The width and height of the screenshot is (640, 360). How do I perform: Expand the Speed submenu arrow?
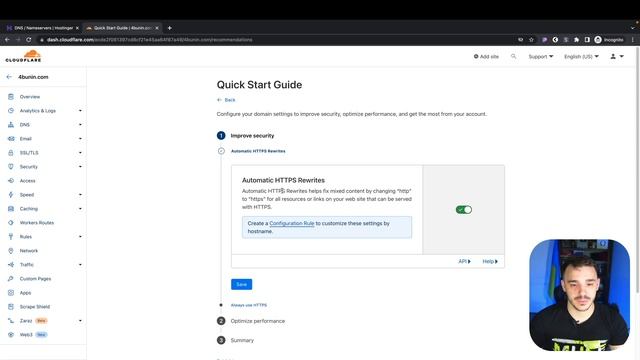tap(80, 195)
